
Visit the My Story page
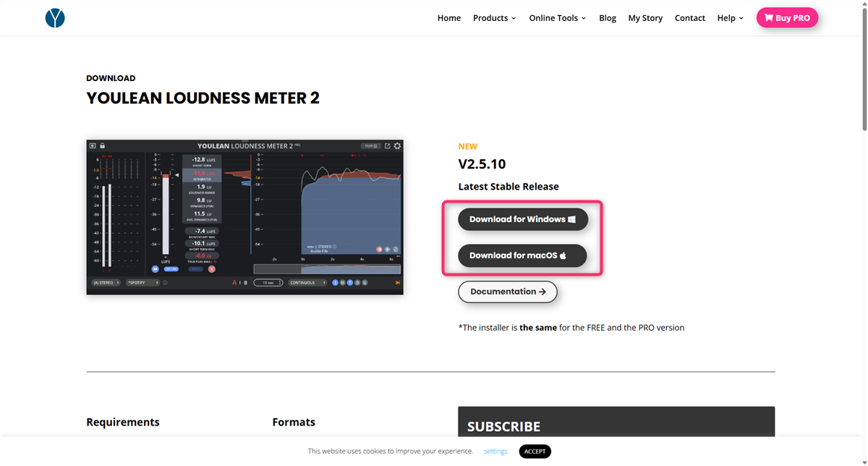point(645,18)
